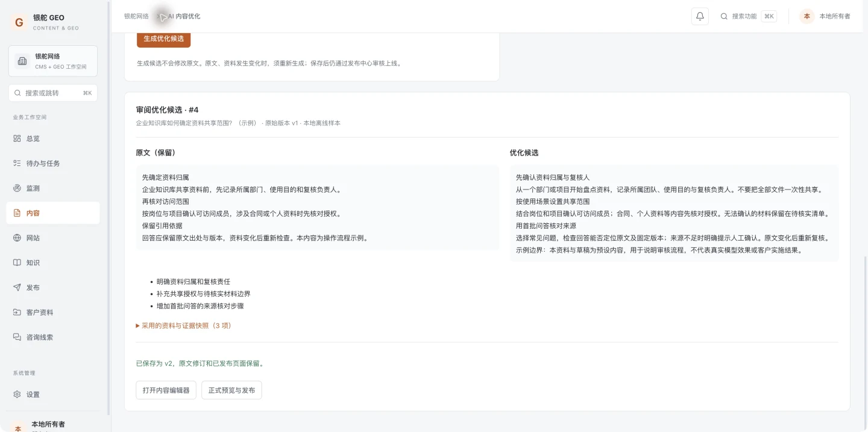Click the ⌘K shortcut badge in top bar

769,16
